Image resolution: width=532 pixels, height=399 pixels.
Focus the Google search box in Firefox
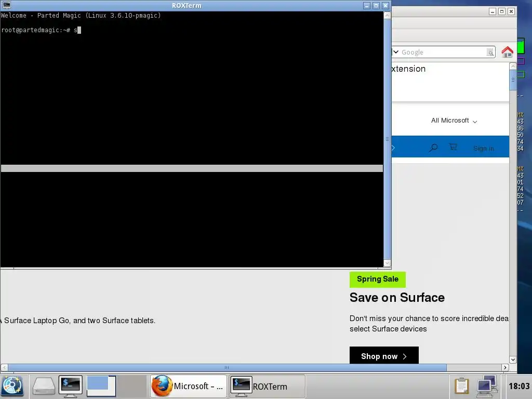(x=443, y=52)
